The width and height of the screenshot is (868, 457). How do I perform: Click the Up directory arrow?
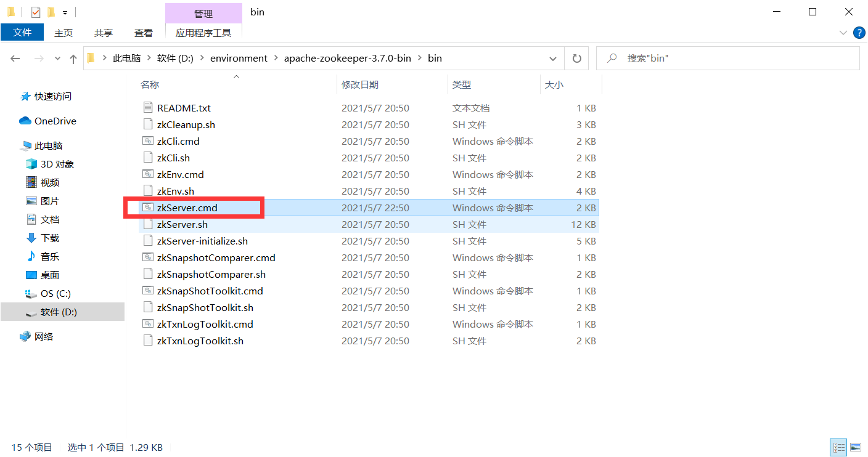click(73, 59)
